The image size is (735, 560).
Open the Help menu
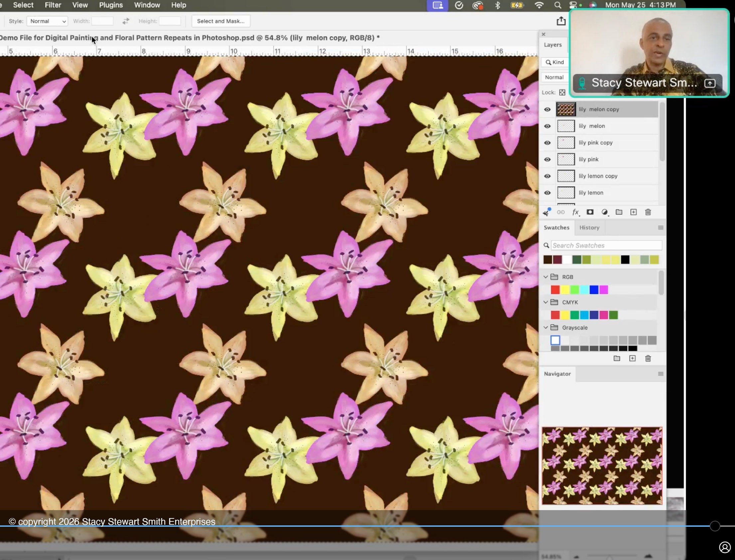tap(179, 5)
